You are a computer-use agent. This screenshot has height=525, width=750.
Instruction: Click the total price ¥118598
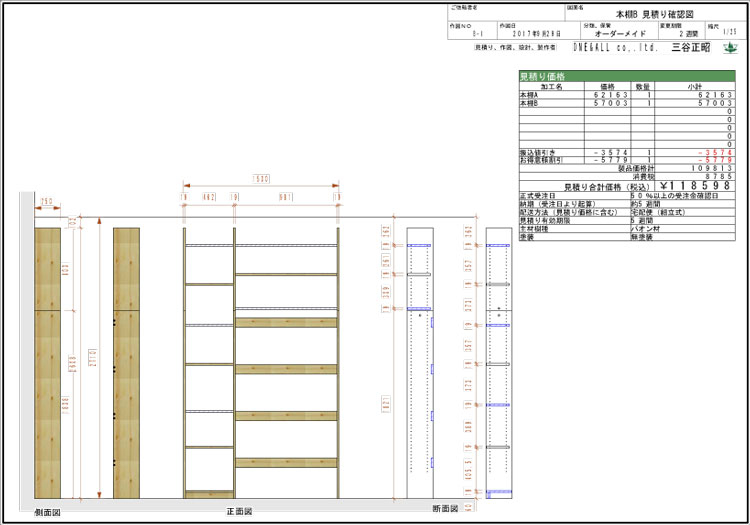tap(695, 186)
